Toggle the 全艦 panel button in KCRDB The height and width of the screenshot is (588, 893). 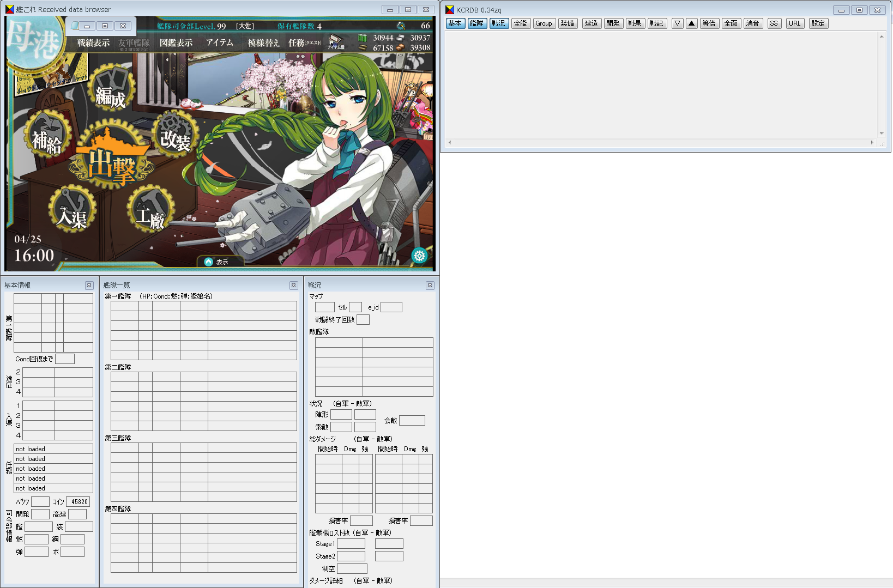521,23
